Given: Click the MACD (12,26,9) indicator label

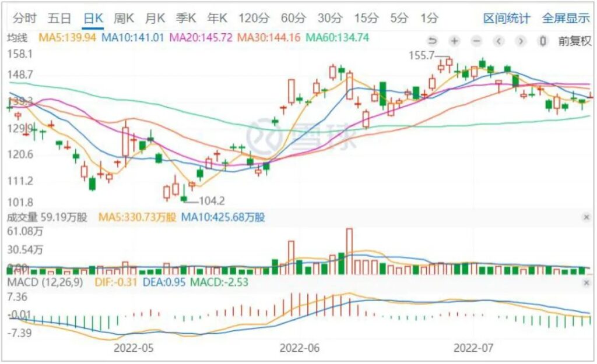Looking at the screenshot, I should point(45,282).
